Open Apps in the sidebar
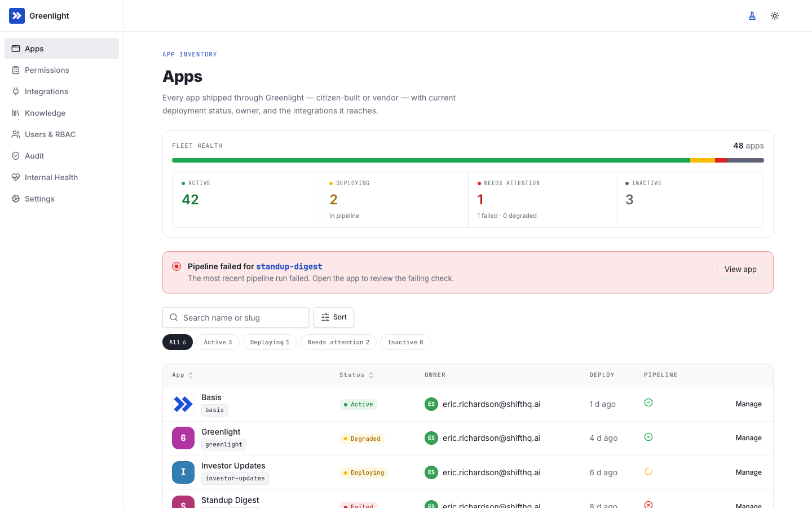 [x=61, y=49]
